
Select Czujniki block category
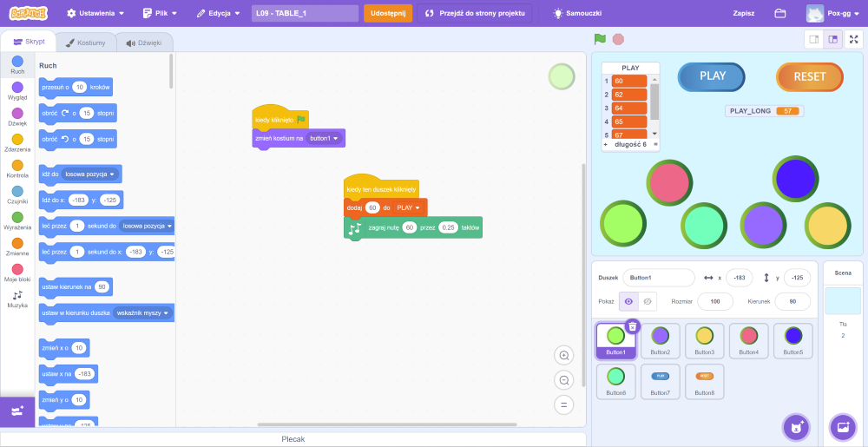coord(17,194)
